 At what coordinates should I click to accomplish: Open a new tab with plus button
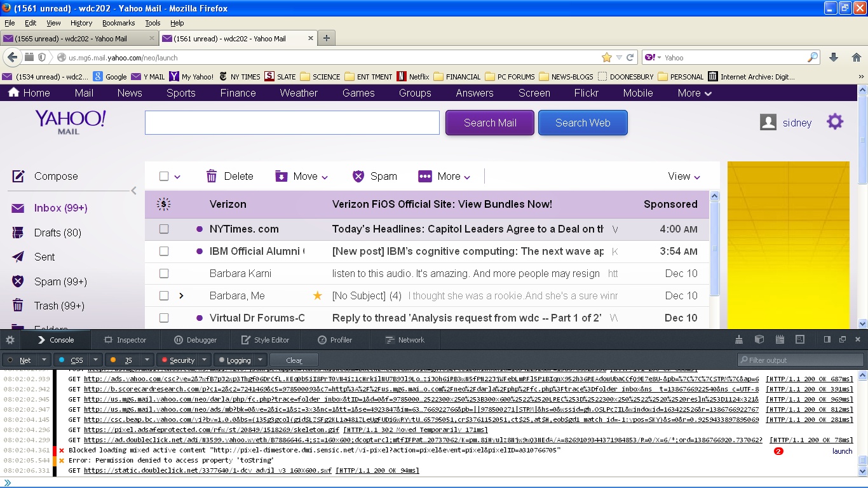click(x=327, y=38)
